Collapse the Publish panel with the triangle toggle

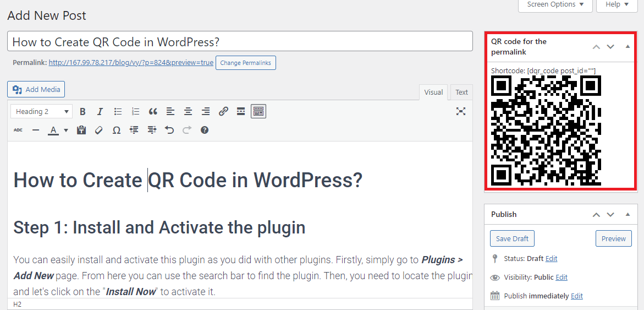click(628, 214)
